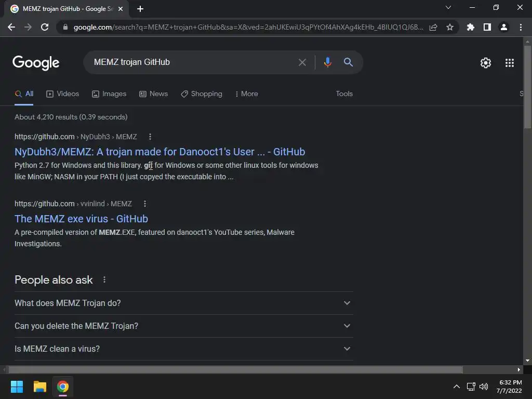
Task: Toggle Chrome side panel
Action: pos(487,27)
